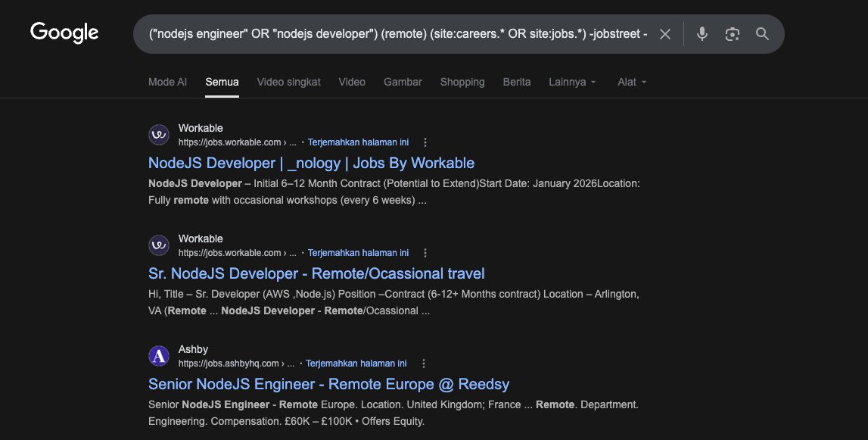Click Workable site name above _nology result
Image resolution: width=868 pixels, height=440 pixels.
click(x=201, y=128)
